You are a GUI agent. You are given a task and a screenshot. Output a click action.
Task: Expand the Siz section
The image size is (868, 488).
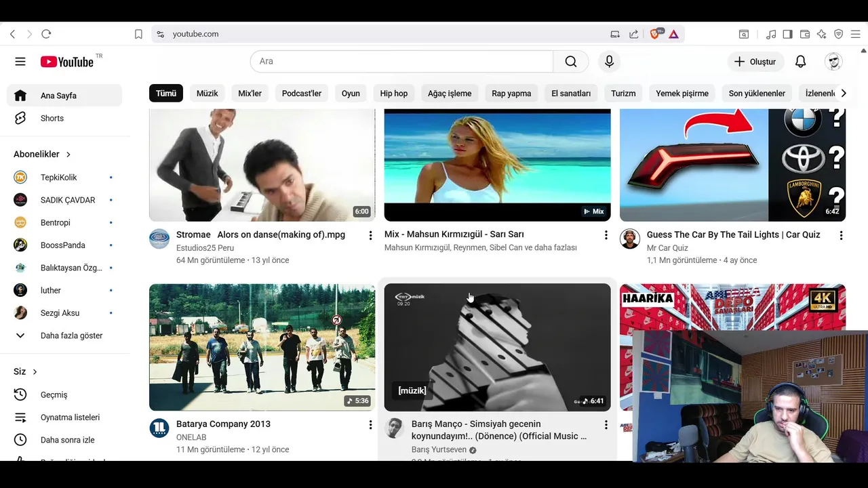coord(26,372)
